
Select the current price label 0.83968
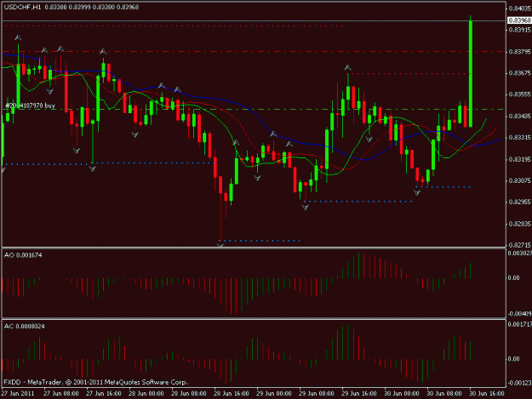click(x=520, y=20)
